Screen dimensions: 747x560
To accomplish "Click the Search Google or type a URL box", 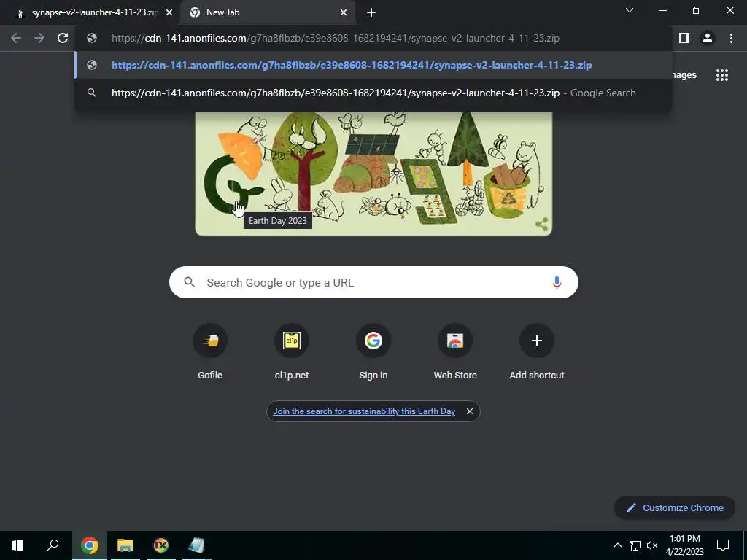I will 373,282.
